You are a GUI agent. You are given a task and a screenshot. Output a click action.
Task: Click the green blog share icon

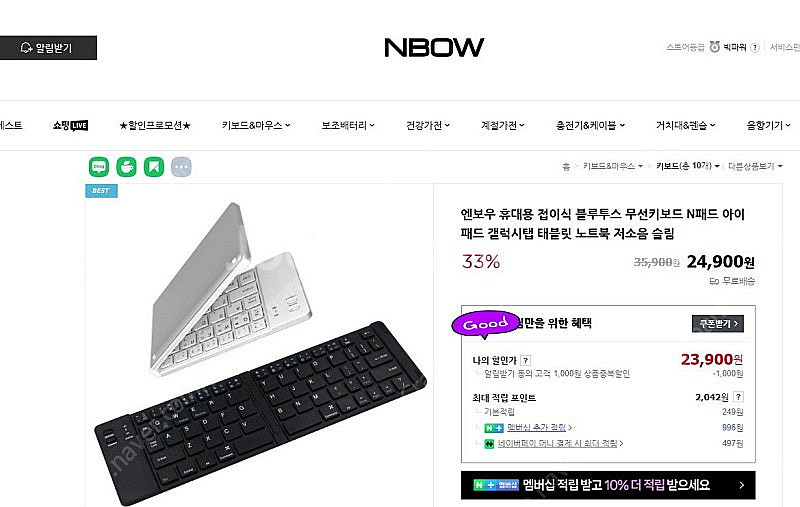99,167
